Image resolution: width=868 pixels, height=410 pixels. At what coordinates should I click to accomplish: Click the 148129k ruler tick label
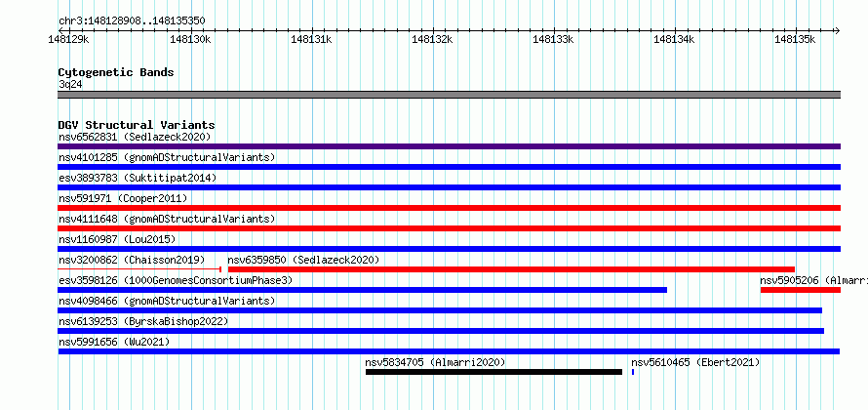point(70,39)
